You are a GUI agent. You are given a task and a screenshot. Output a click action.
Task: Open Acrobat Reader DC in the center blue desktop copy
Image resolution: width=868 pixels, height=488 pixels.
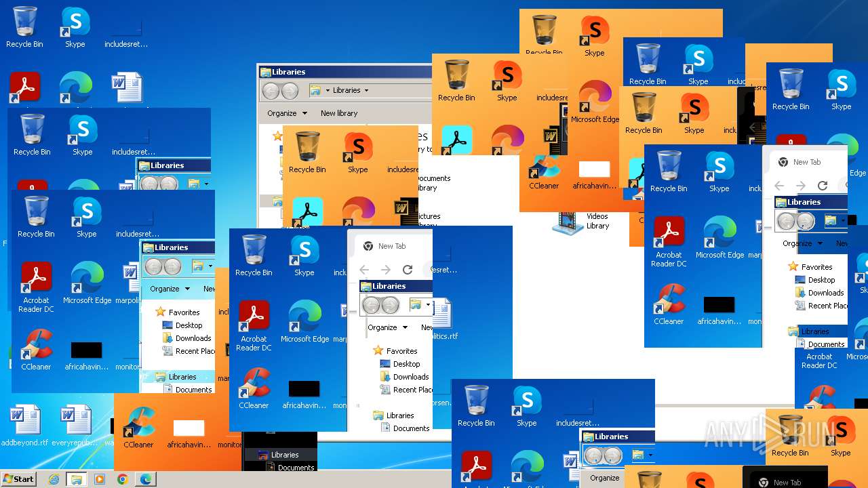(254, 326)
